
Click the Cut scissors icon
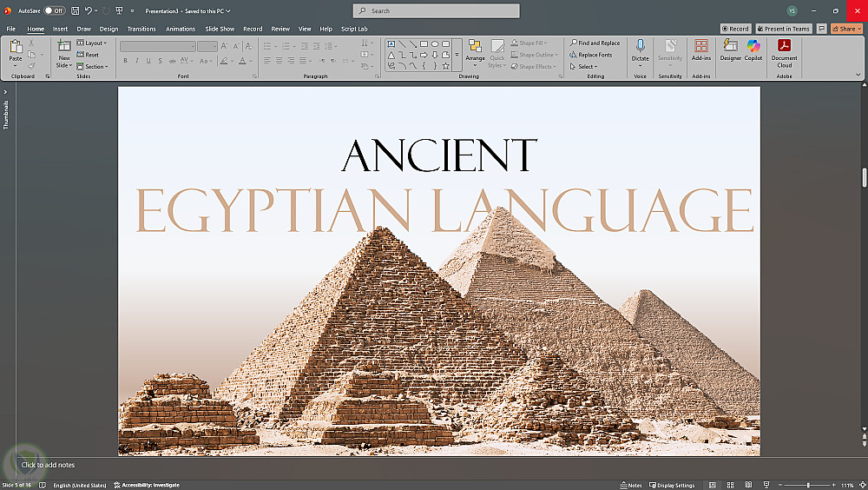31,43
